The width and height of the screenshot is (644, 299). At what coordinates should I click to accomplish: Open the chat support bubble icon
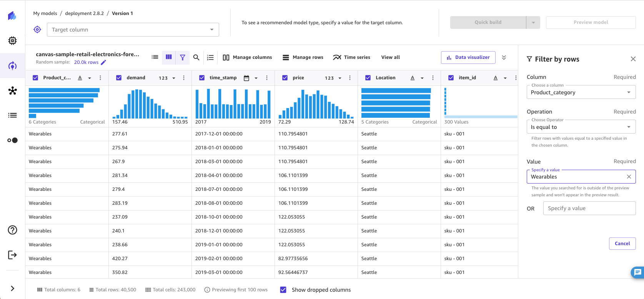637,272
